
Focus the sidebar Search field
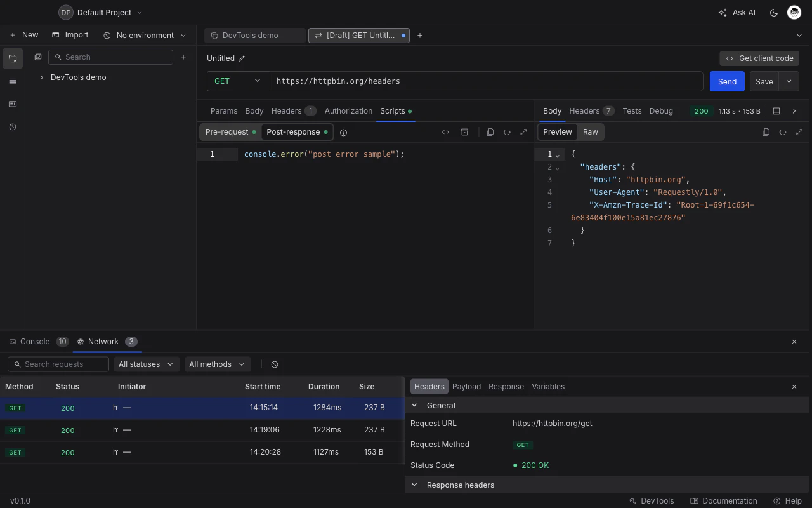(110, 57)
